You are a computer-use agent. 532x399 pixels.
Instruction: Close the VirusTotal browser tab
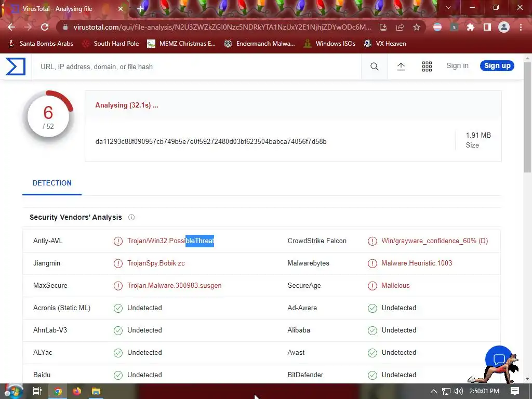pyautogui.click(x=121, y=9)
